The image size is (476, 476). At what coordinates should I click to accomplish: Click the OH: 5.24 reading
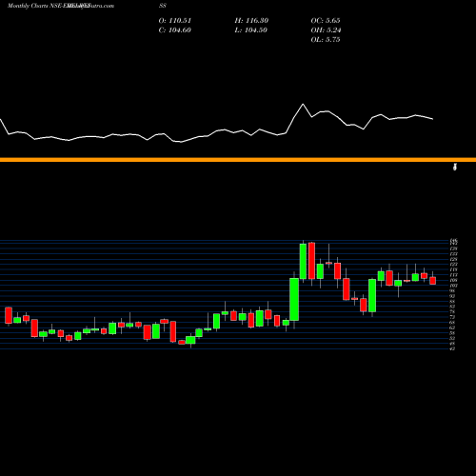[x=326, y=30]
